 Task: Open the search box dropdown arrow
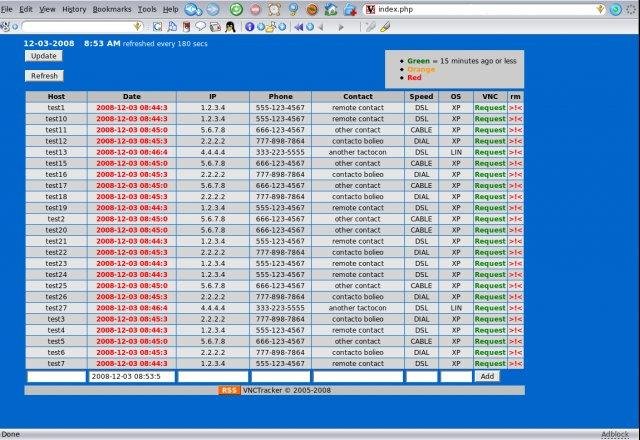[x=138, y=27]
